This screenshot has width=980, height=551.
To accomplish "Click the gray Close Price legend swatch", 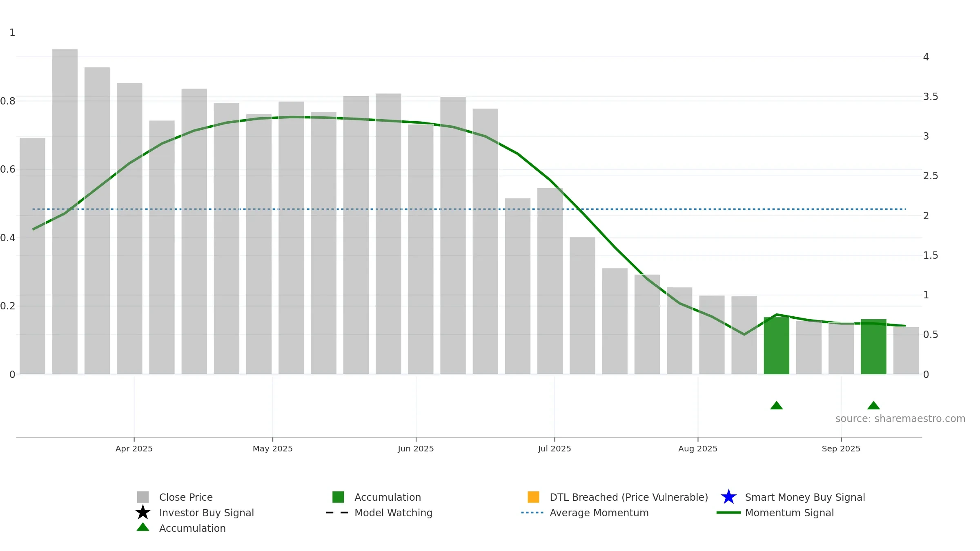I will click(x=143, y=497).
